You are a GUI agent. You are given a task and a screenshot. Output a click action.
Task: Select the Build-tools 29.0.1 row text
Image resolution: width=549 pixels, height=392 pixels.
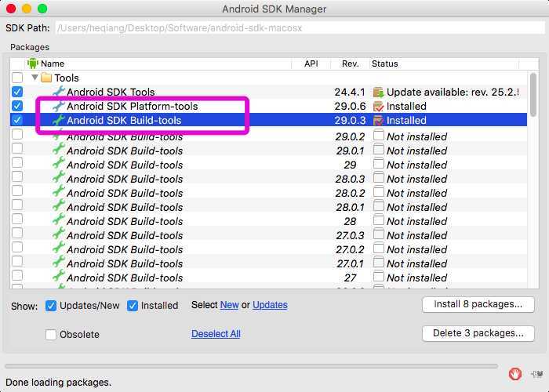click(x=125, y=151)
